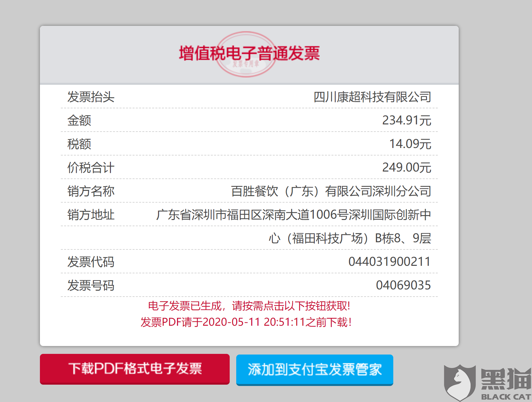This screenshot has height=402, width=532.
Task: Select invoice number 04069035
Action: (x=403, y=285)
